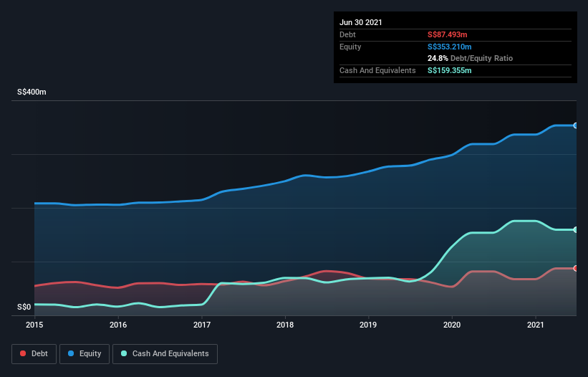
Task: Click the 2021 x-axis label
Action: click(x=536, y=325)
